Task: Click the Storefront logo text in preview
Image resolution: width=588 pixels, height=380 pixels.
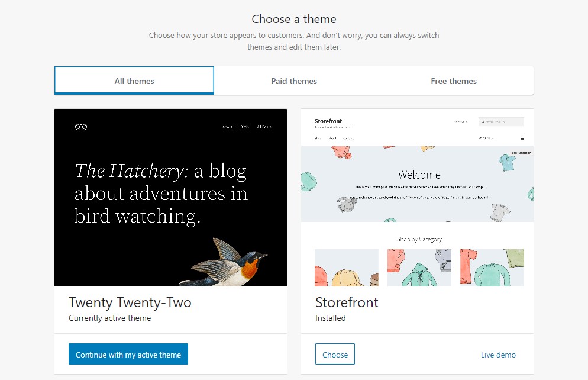Action: click(328, 121)
